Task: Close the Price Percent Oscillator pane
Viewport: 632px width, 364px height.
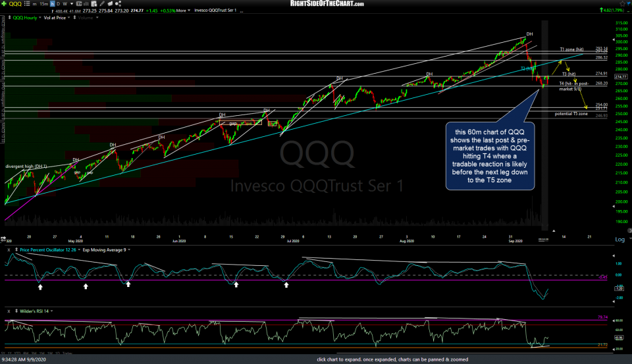Action: (x=9, y=250)
